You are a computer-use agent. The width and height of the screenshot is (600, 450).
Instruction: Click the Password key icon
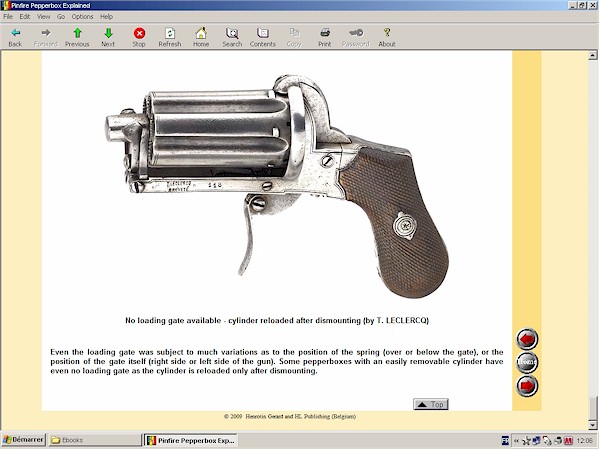(x=356, y=33)
